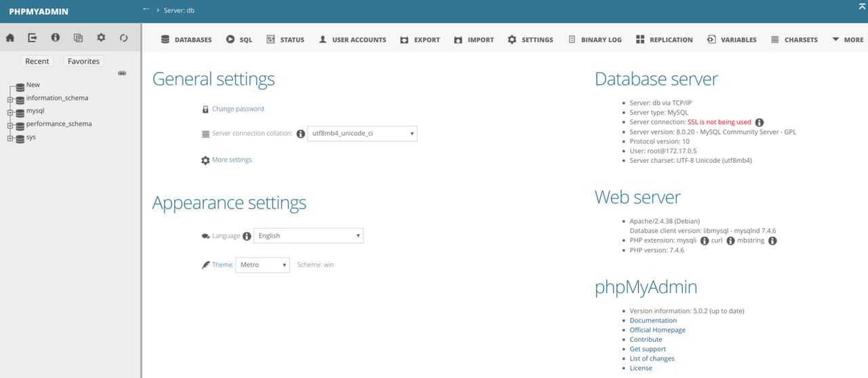
Task: Go to phpMyAdmin home via house icon
Action: coord(10,38)
